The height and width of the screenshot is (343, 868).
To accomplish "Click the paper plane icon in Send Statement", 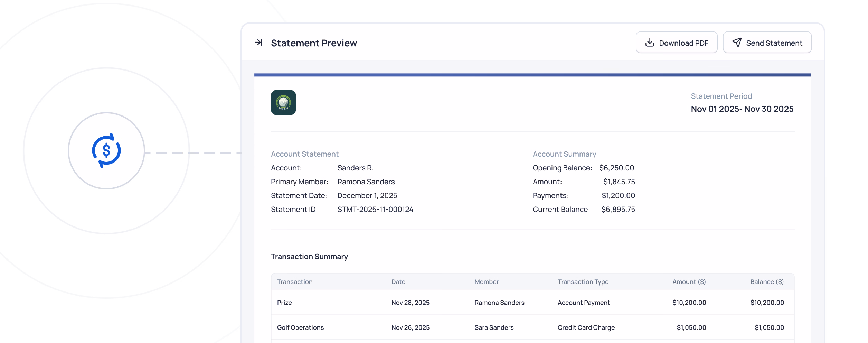I will tap(737, 42).
